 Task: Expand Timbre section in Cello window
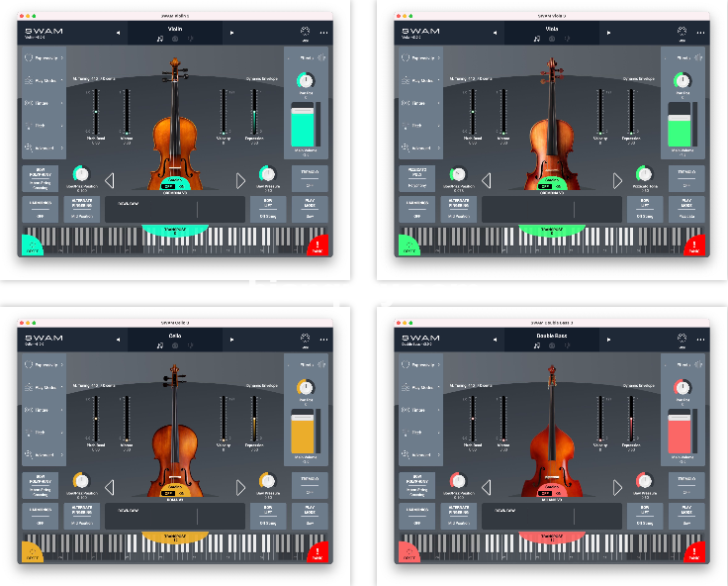[x=44, y=410]
